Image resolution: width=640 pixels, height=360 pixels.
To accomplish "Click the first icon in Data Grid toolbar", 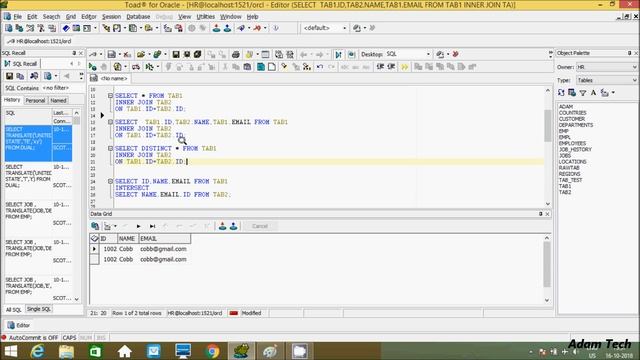I will (95, 226).
